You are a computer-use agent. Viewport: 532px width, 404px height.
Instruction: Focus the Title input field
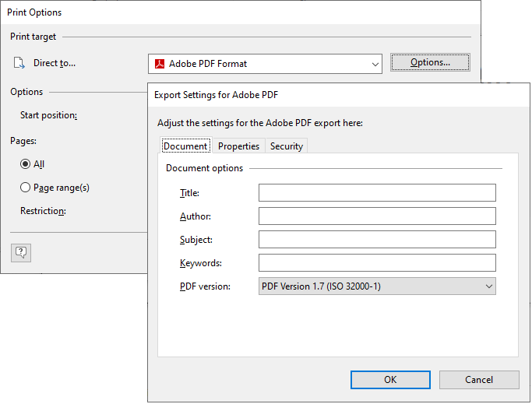377,193
